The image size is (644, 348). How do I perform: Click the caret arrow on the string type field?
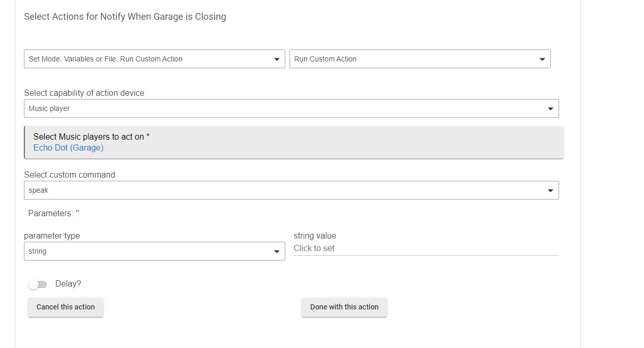click(276, 252)
